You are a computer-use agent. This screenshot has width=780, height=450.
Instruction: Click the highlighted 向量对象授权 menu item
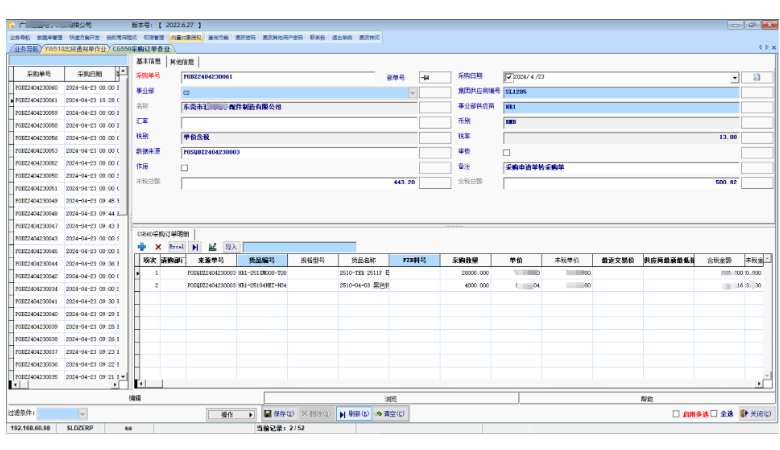(186, 37)
